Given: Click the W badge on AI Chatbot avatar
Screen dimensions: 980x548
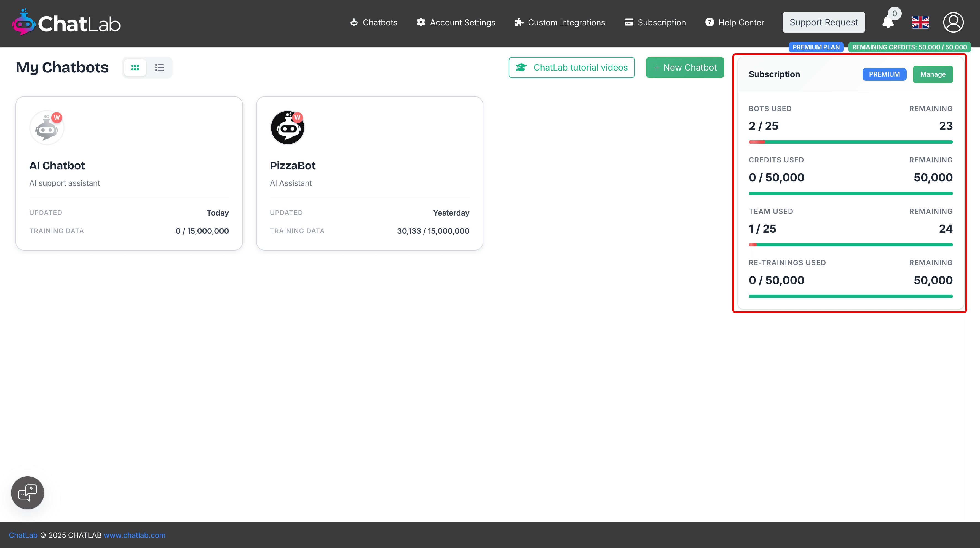Looking at the screenshot, I should [x=57, y=117].
